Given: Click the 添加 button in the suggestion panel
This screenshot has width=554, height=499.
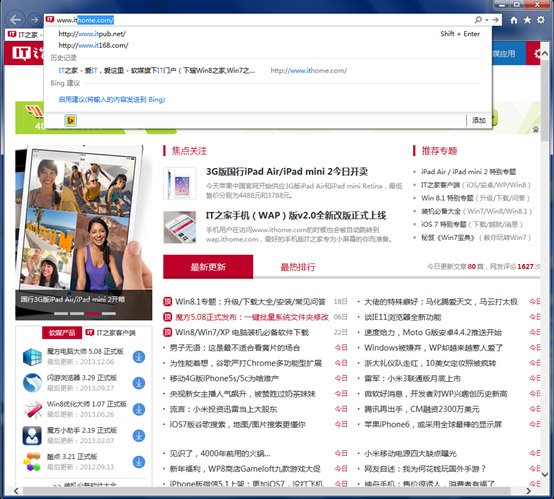Looking at the screenshot, I should click(x=479, y=121).
